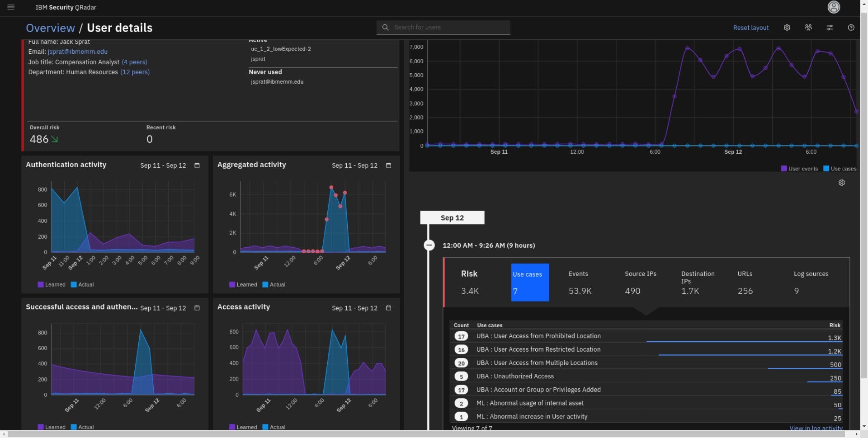
Task: Open jsprat@ibmemm.edu email link
Action: tap(77, 52)
